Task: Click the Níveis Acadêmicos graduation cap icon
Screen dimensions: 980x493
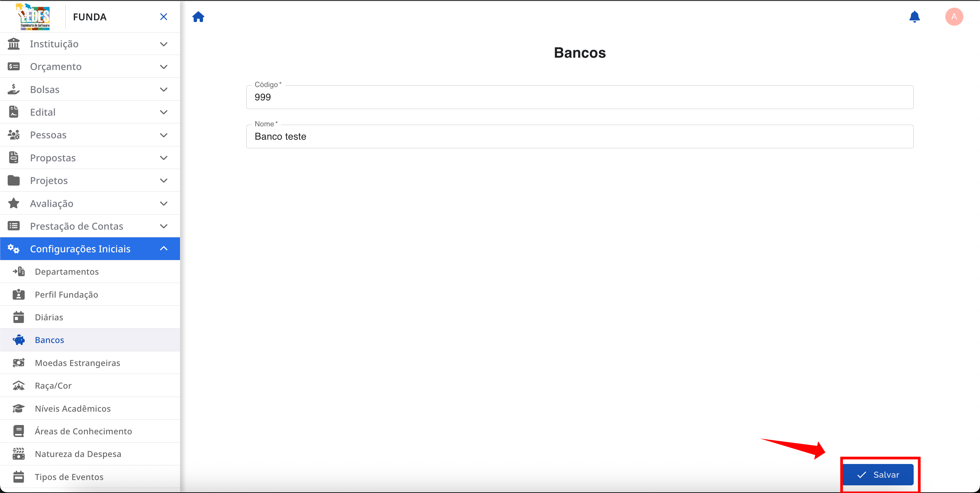Action: tap(18, 408)
